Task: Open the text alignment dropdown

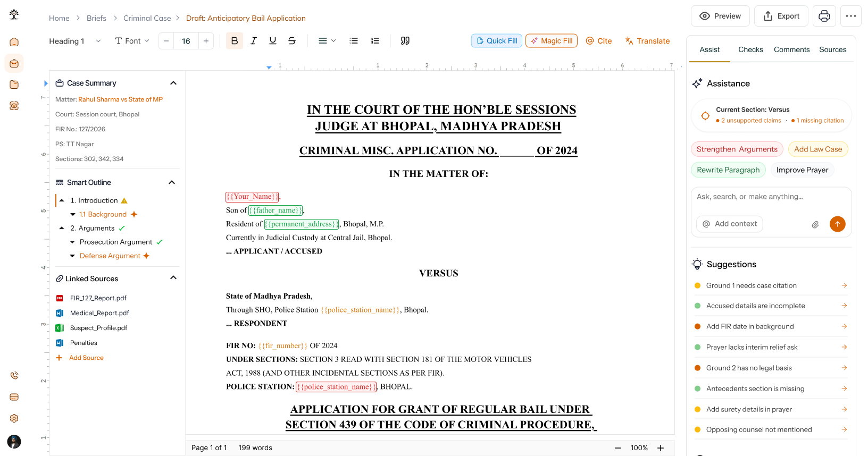Action: coord(327,41)
